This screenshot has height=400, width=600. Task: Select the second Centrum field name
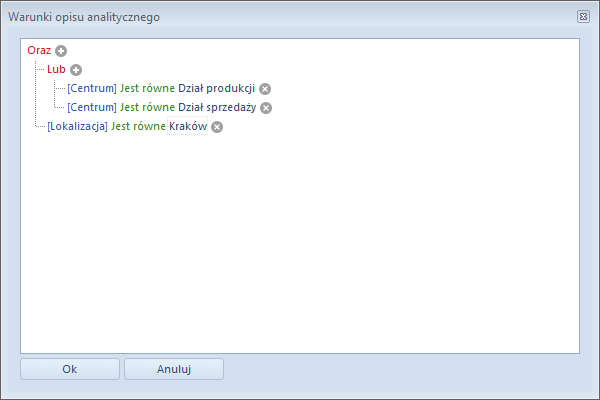92,107
